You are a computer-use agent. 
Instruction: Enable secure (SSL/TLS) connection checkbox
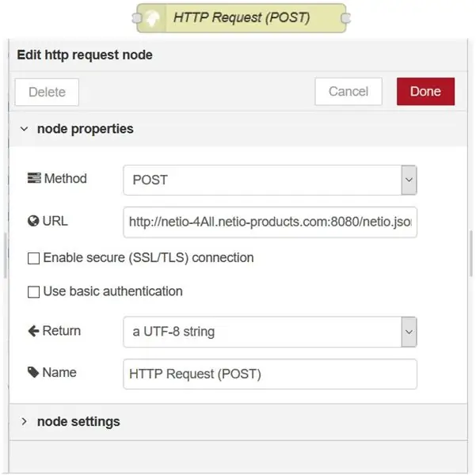pyautogui.click(x=33, y=258)
